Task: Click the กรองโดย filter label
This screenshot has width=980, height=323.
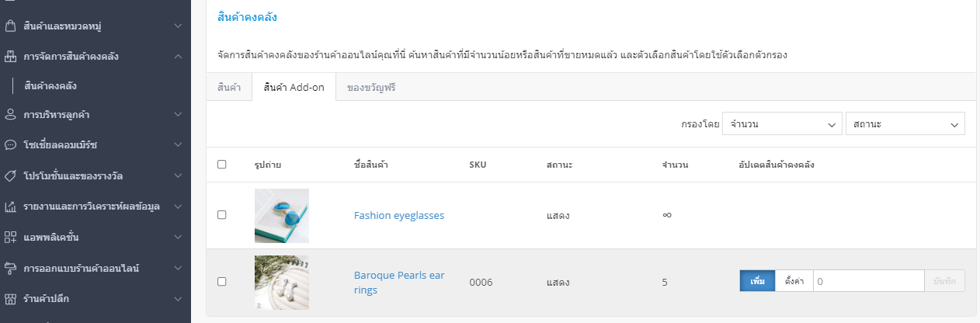Action: point(700,124)
